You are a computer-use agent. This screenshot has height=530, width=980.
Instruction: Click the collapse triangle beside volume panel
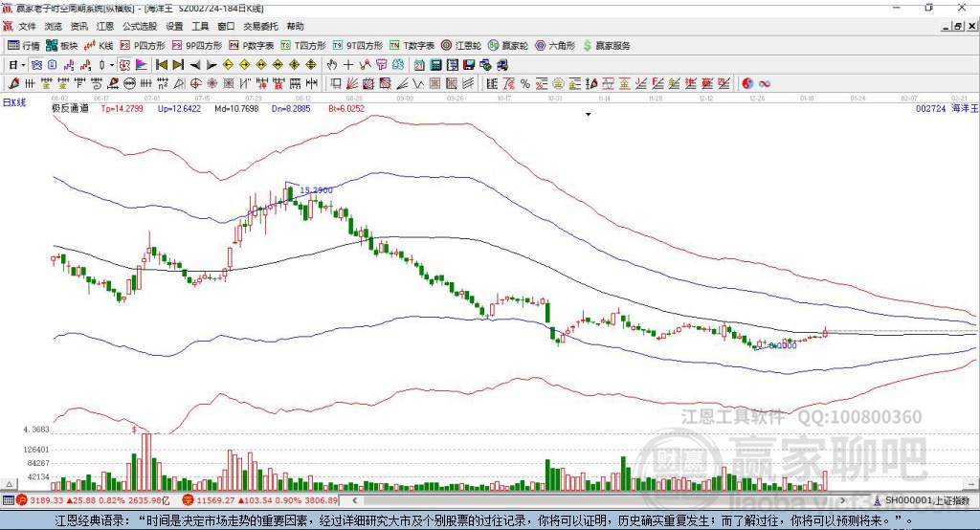pyautogui.click(x=9, y=484)
